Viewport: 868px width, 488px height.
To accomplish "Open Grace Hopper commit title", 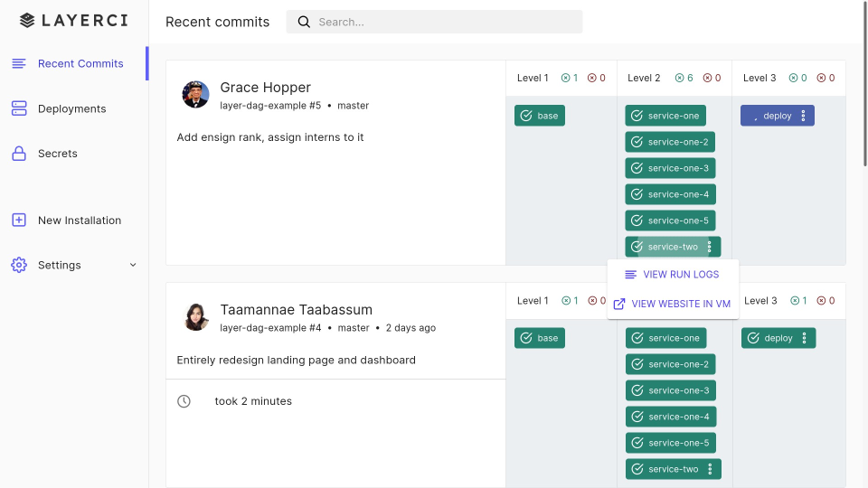I will click(x=265, y=88).
